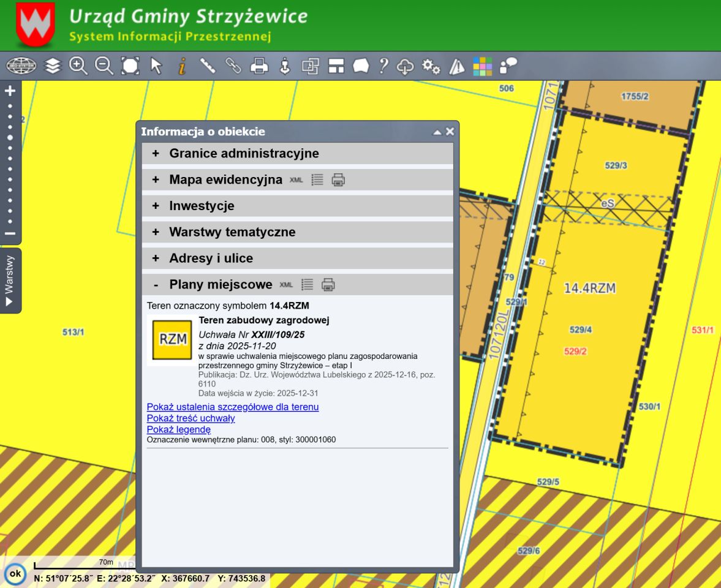Select the zoom out magnifier tool
721x588 pixels.
[x=104, y=66]
